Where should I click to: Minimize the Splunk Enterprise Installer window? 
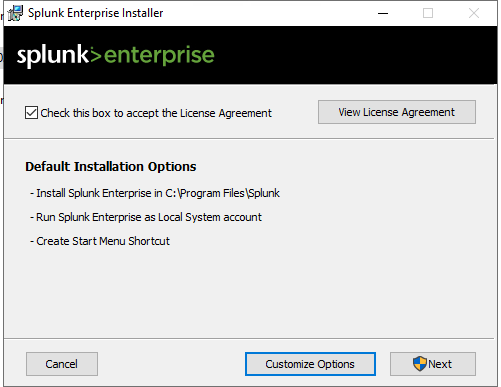tap(383, 13)
